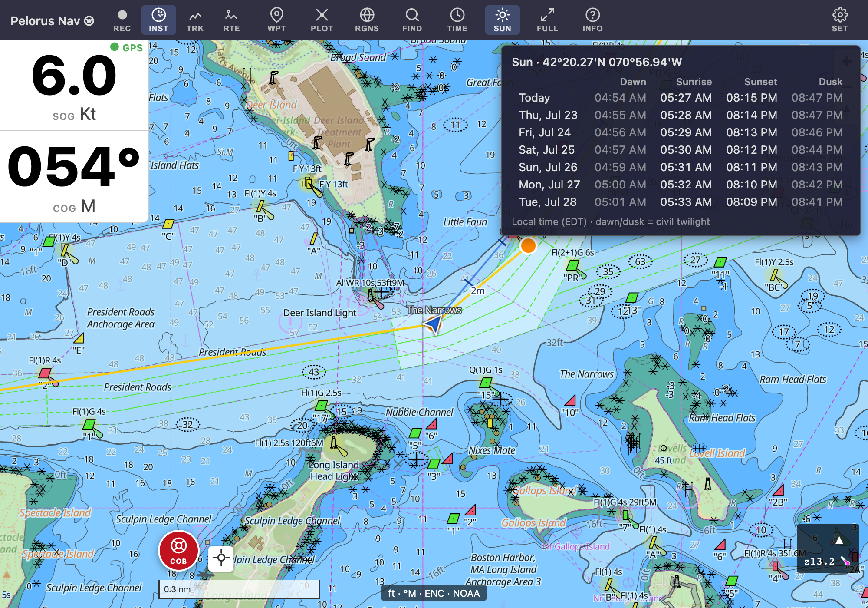Image resolution: width=868 pixels, height=608 pixels.
Task: Select the orange active waypoint marker
Action: (x=528, y=246)
